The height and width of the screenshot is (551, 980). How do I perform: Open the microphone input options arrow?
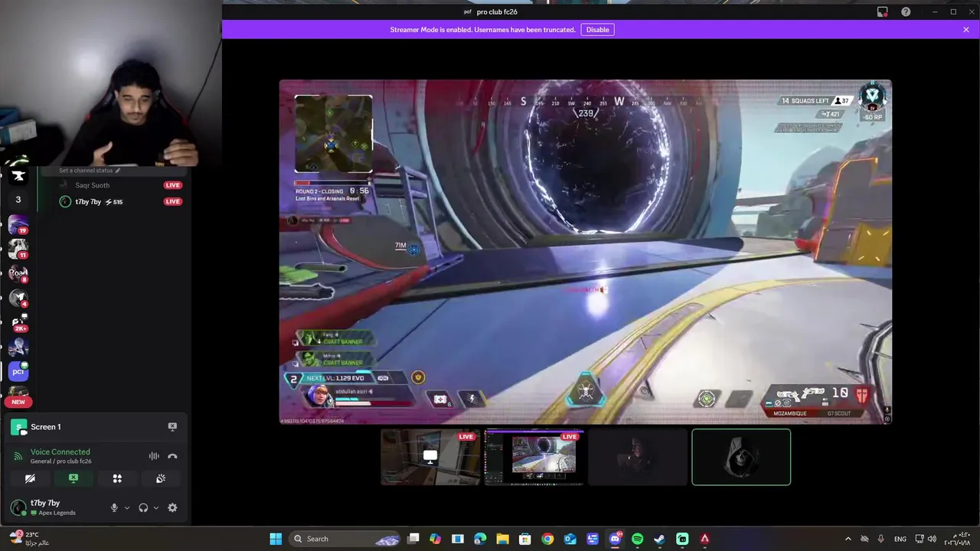point(127,507)
